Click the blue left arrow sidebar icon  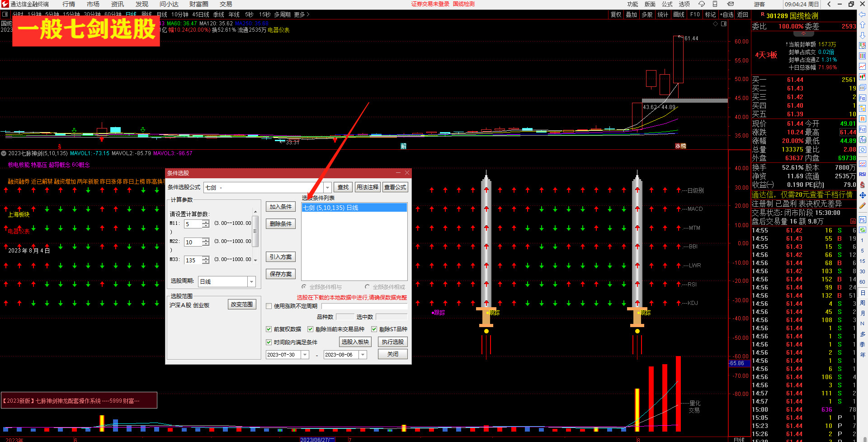[863, 15]
